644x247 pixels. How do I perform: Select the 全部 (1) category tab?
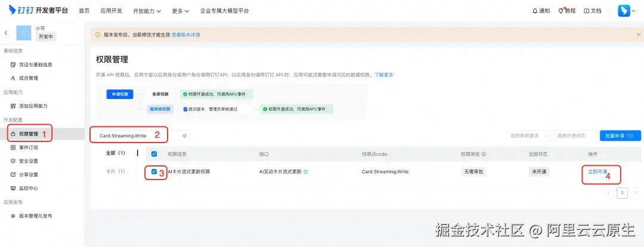116,153
